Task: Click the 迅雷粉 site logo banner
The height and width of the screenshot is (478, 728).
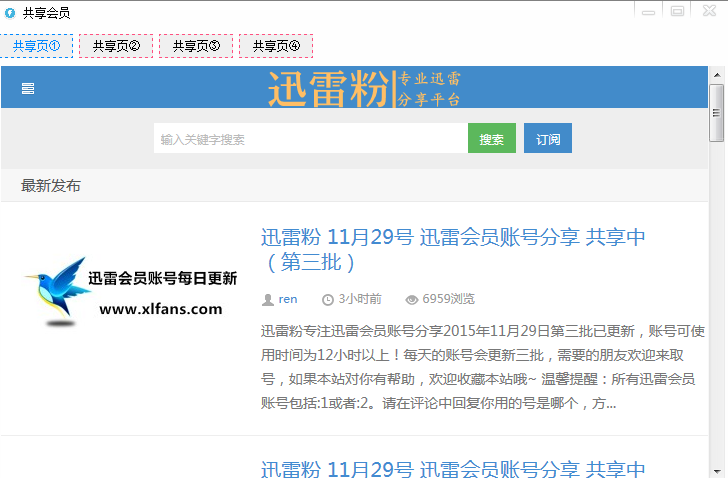Action: pyautogui.click(x=364, y=88)
